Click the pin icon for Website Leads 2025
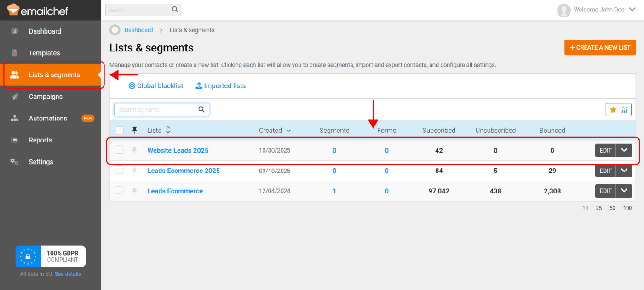The width and height of the screenshot is (644, 290). point(134,150)
